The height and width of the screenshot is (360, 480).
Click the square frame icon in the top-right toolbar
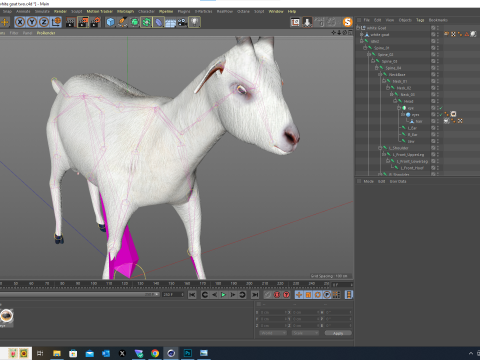295,22
